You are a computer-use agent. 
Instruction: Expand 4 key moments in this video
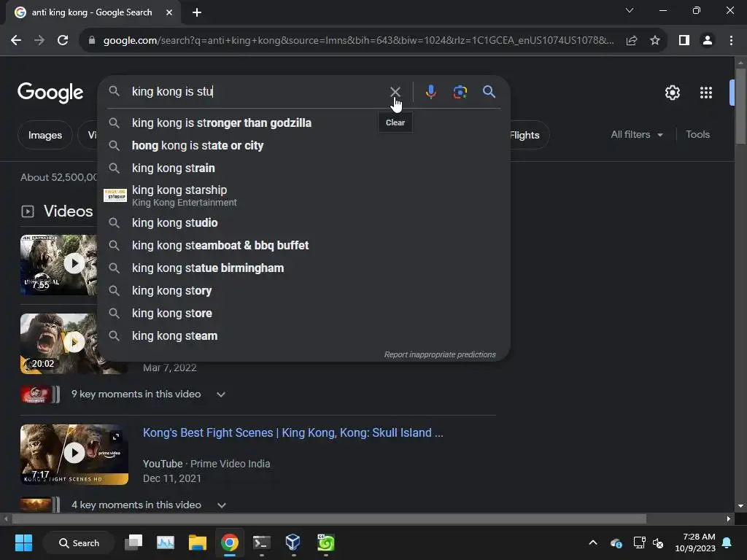(221, 505)
